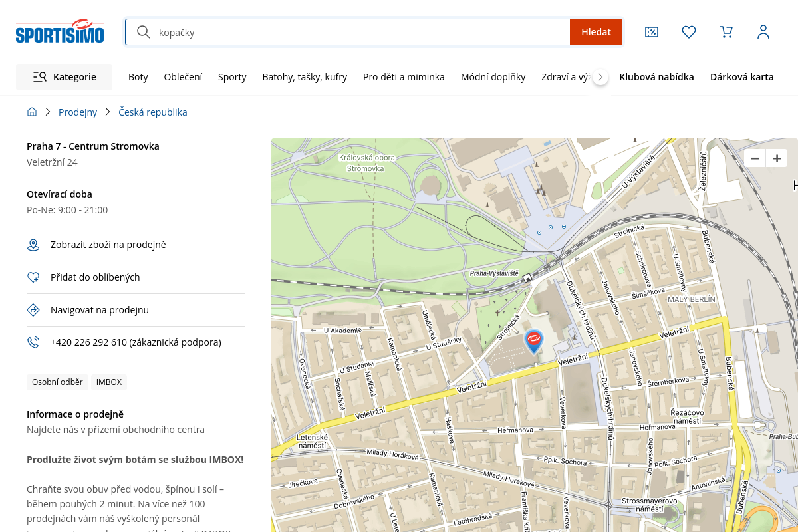The height and width of the screenshot is (532, 798).
Task: Click the search input field
Action: tap(359, 32)
